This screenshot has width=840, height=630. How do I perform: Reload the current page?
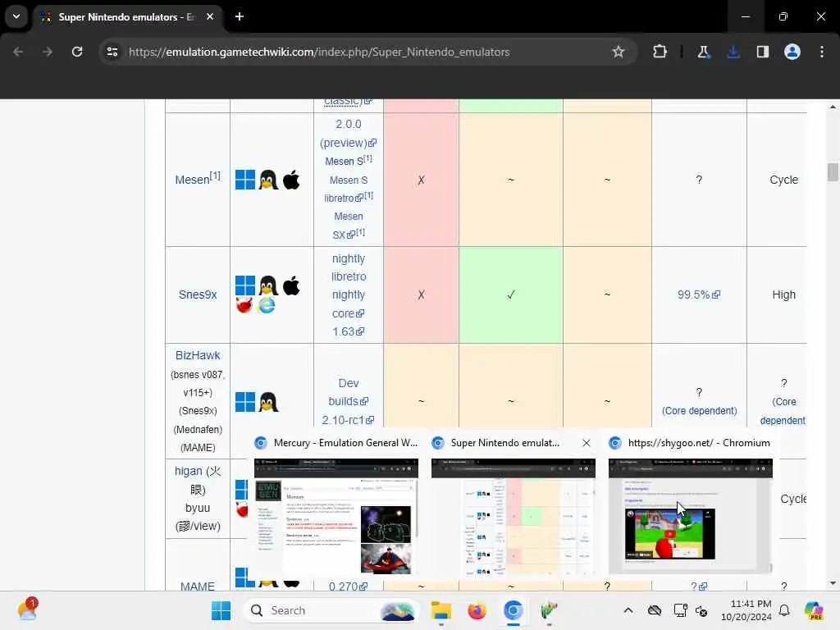pos(77,52)
